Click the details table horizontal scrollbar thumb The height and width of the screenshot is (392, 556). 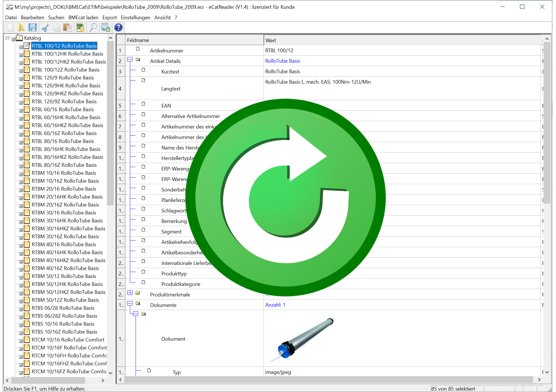[x=328, y=380]
